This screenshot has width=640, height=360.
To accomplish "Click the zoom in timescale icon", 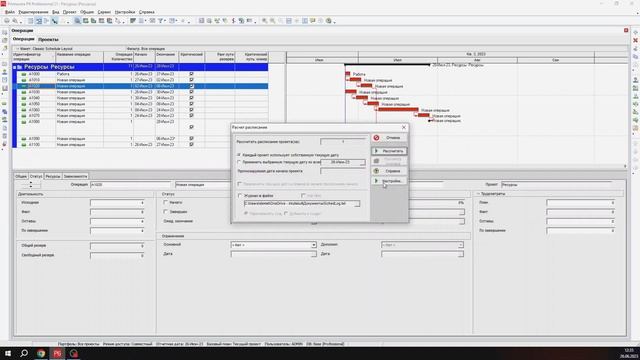I will point(265,21).
